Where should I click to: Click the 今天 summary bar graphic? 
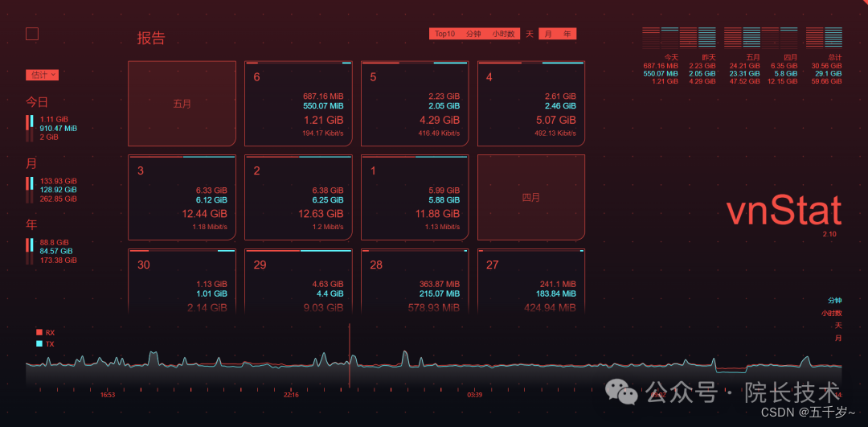tap(661, 38)
